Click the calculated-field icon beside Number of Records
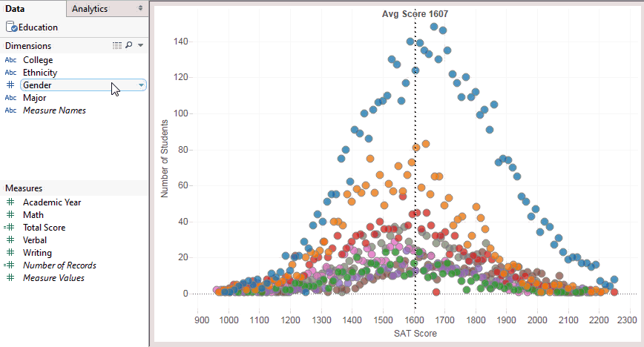Image resolution: width=644 pixels, height=347 pixels. click(10, 265)
